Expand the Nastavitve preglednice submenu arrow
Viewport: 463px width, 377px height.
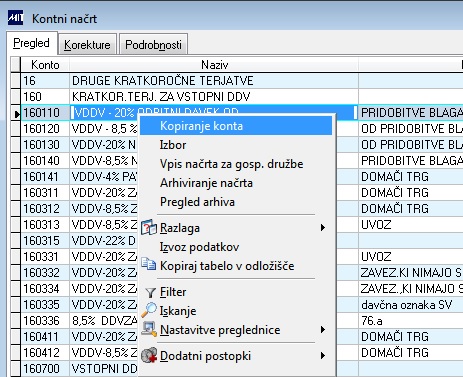point(322,330)
